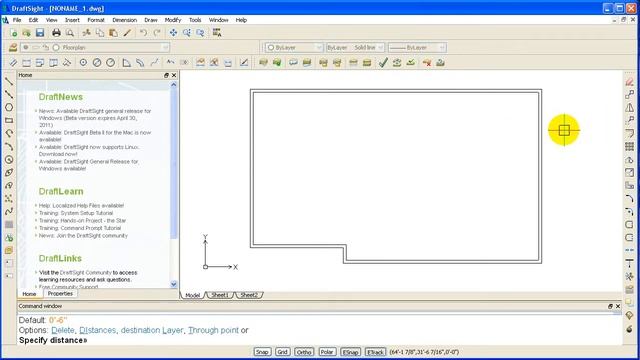Open the Draw menu

(x=151, y=20)
